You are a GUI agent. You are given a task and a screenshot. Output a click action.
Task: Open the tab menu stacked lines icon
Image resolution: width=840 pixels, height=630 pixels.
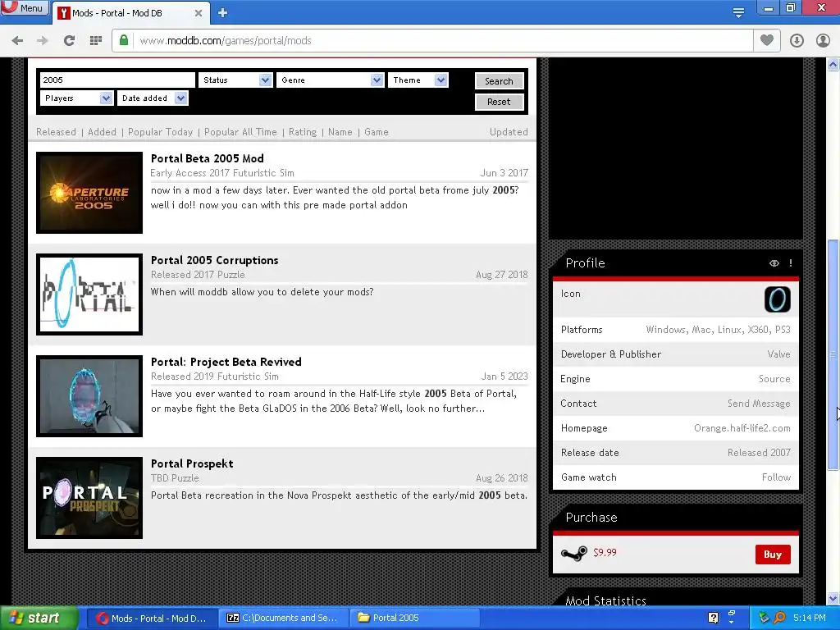(x=738, y=13)
